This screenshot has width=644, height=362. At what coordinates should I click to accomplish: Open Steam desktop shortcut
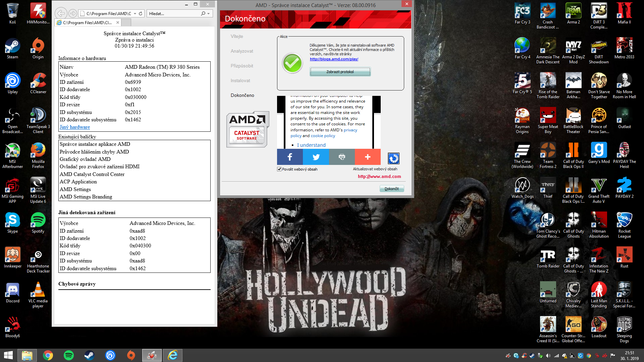pyautogui.click(x=12, y=49)
